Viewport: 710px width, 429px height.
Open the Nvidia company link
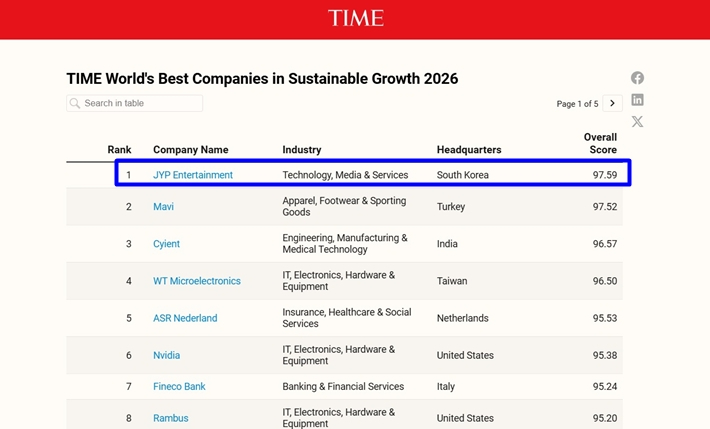coord(167,355)
